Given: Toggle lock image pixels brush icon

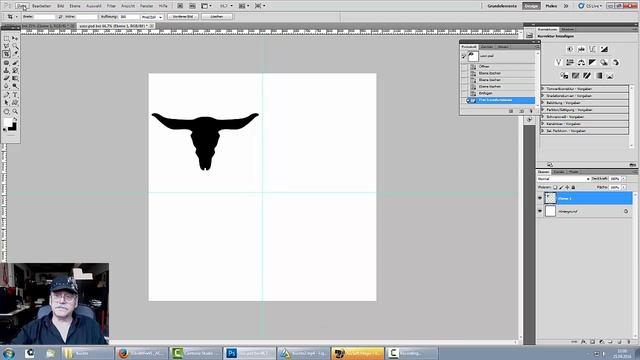Looking at the screenshot, I should coord(561,187).
